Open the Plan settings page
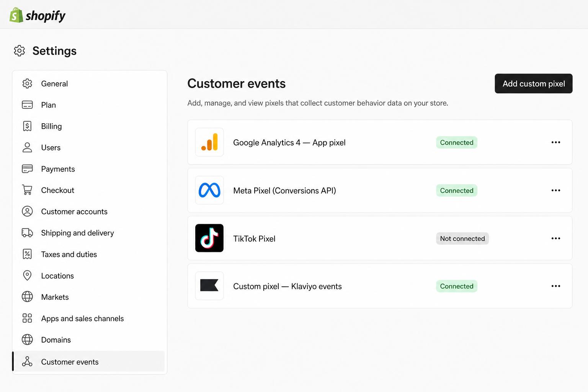Viewport: 588px width, 392px height. click(x=90, y=105)
